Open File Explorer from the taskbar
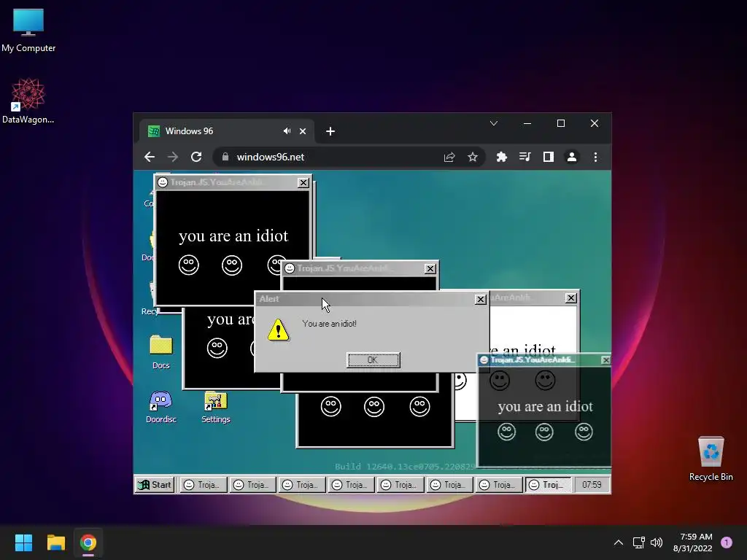The width and height of the screenshot is (747, 560). (x=55, y=542)
